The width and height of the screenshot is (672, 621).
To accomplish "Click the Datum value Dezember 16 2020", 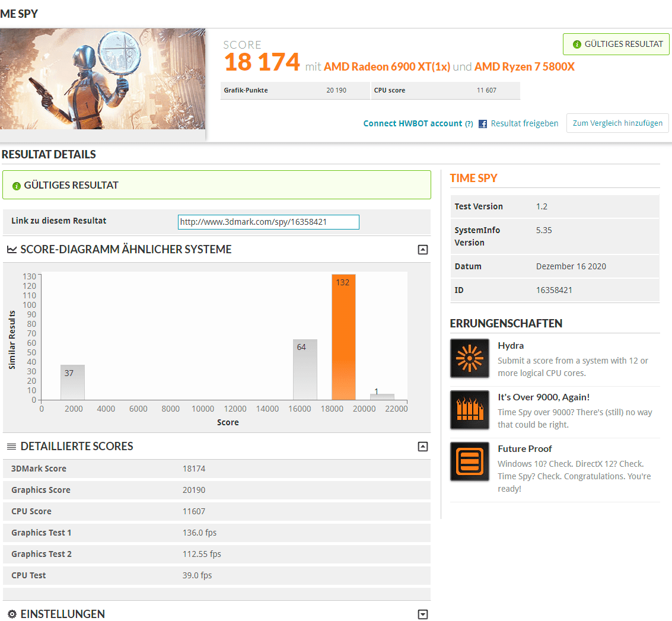I will coord(571,266).
